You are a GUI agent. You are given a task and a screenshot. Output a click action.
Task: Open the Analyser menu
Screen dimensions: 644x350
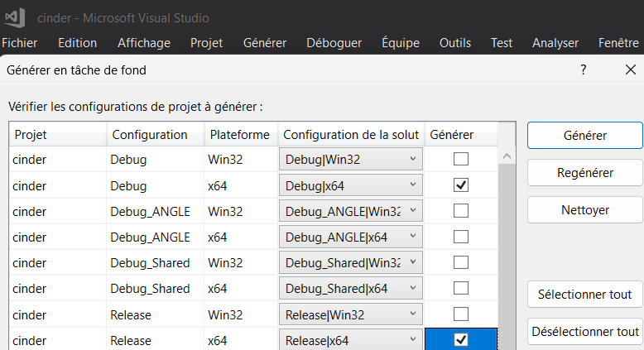pos(555,43)
